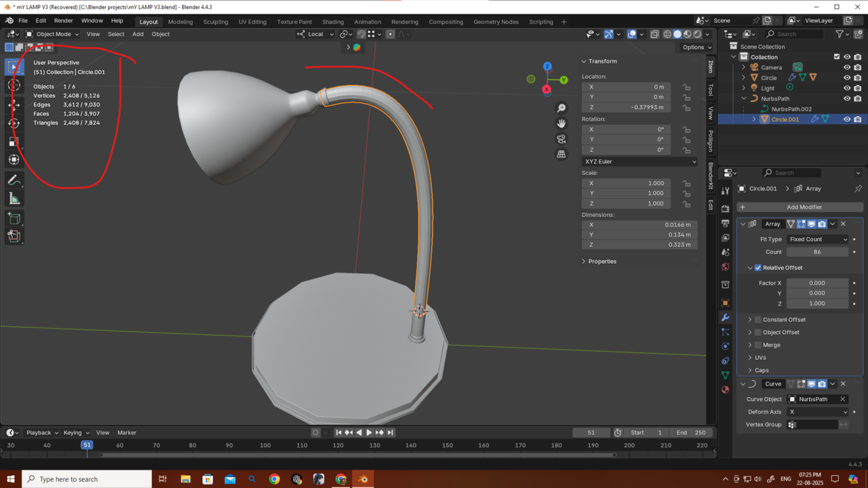Click the viewport Options button

coord(696,47)
